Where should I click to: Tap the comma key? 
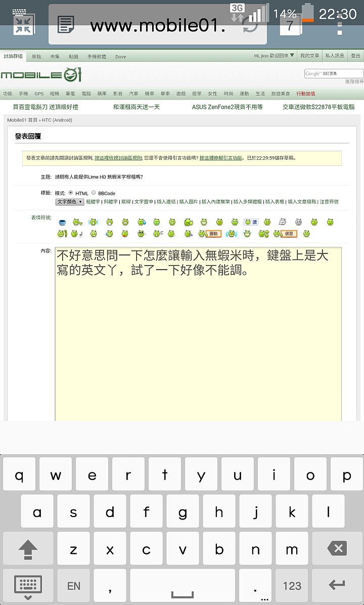point(110,585)
